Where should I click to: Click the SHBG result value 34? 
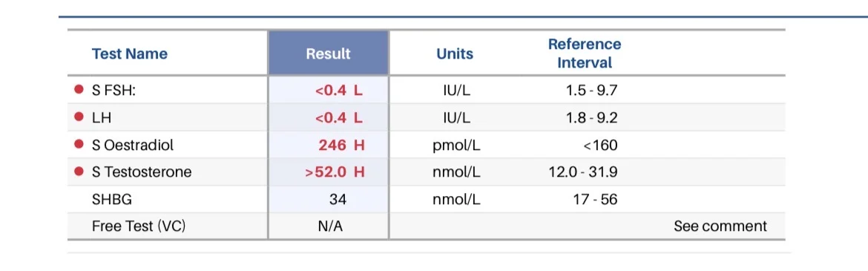pyautogui.click(x=338, y=199)
